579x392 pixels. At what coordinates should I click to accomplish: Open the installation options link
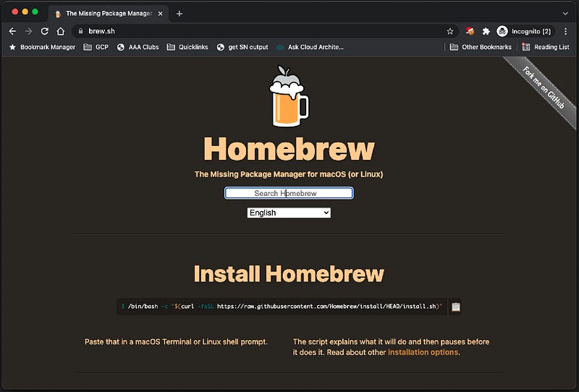click(423, 352)
